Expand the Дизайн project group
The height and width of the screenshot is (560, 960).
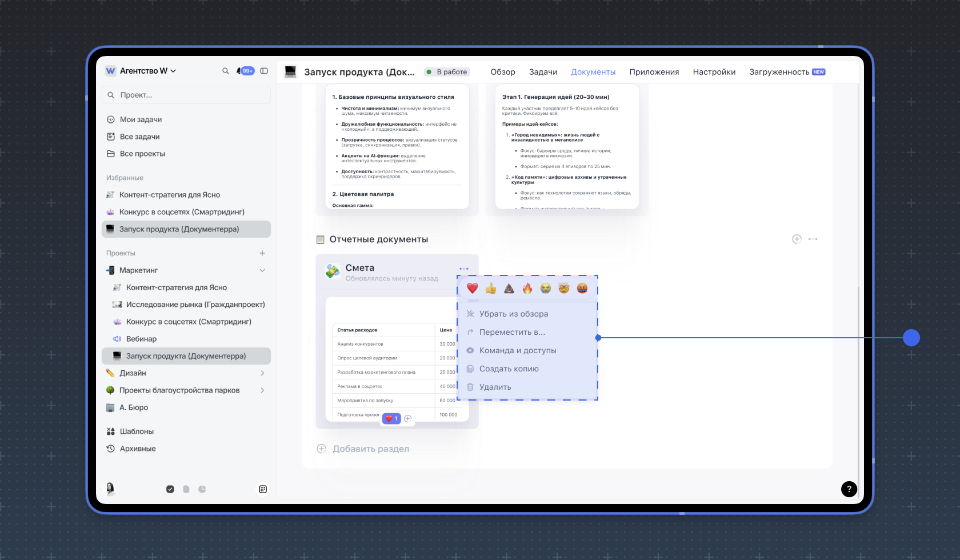262,373
